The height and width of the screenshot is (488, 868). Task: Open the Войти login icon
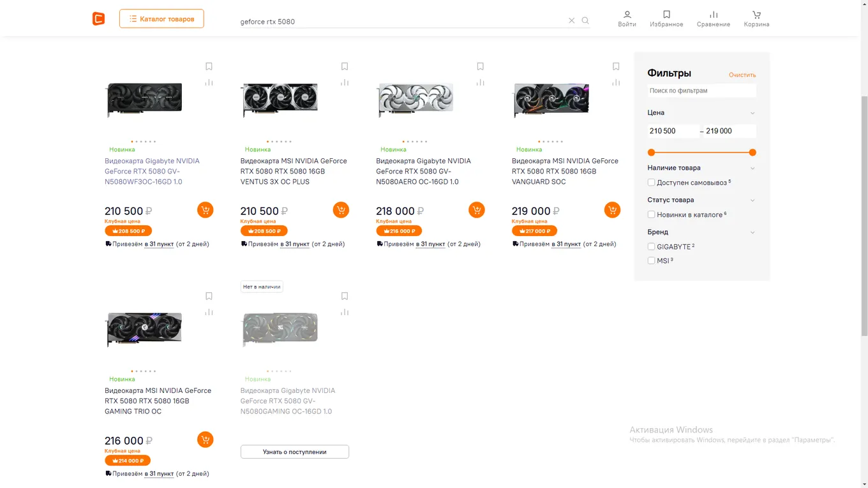(x=627, y=18)
